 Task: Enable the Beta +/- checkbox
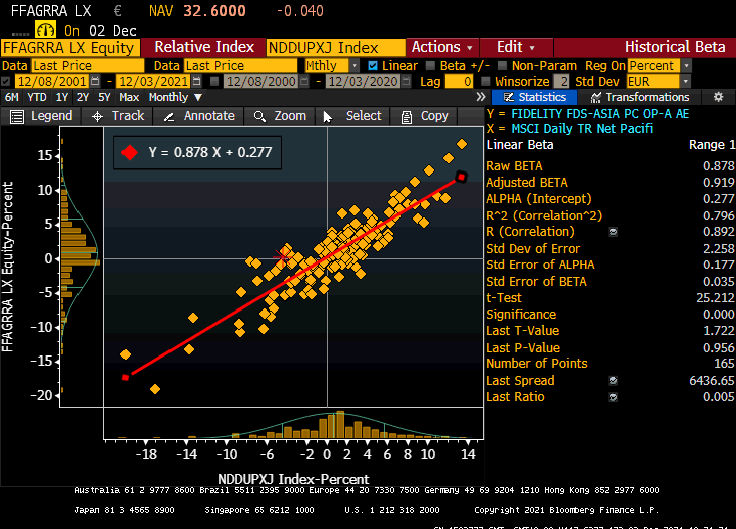point(430,66)
